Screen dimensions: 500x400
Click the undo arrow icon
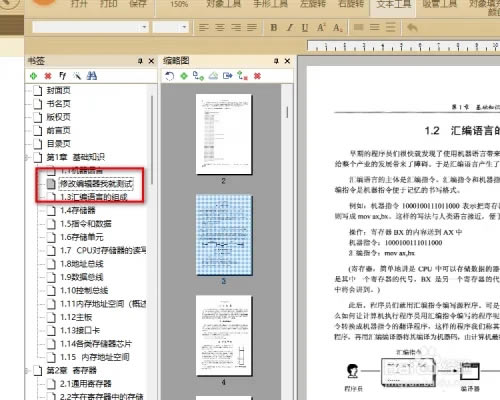pyautogui.click(x=412, y=27)
